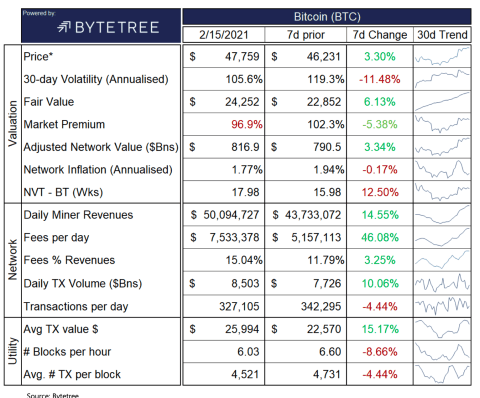
Task: Click the Avg TX value $ label
Action: (61, 329)
